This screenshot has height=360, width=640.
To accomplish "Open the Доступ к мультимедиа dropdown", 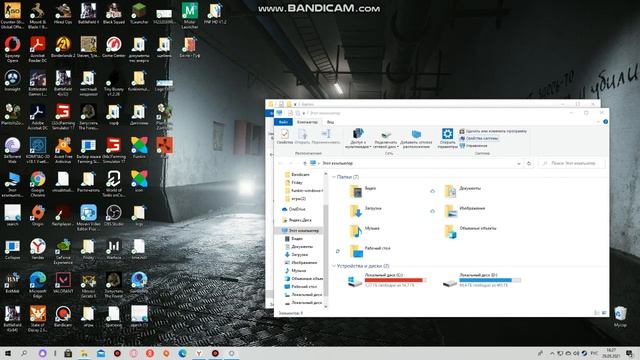I will tap(358, 138).
